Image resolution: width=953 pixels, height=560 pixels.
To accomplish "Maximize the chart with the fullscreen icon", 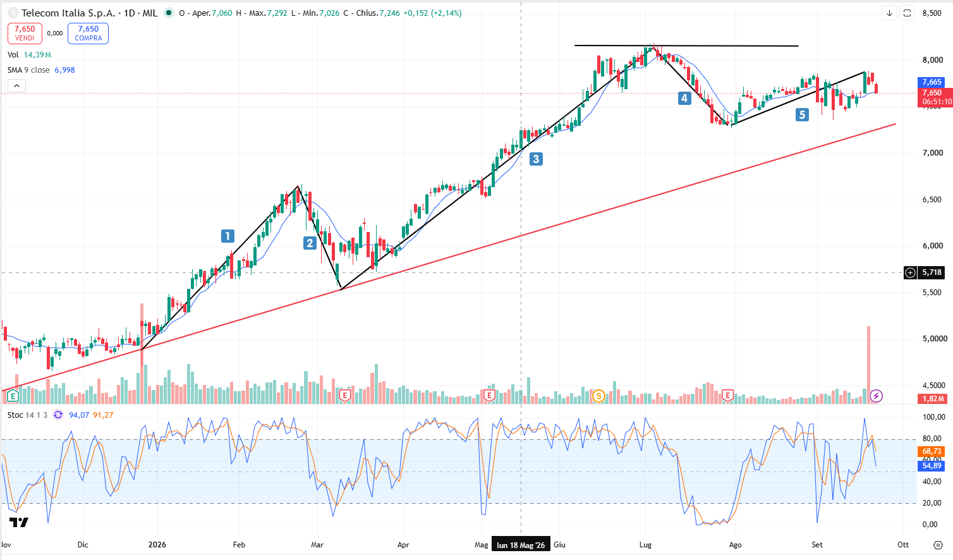I will tap(907, 13).
